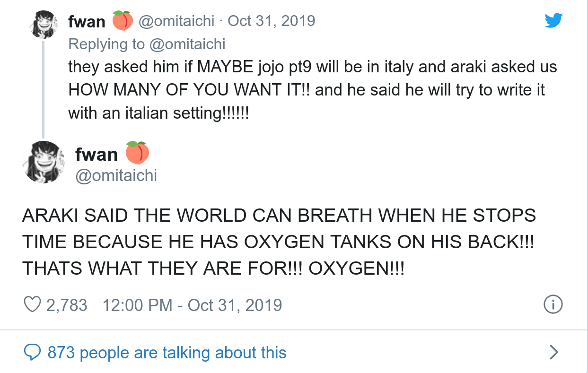Click the all-caps tweet text about oxygen tanks
588x373 pixels.
coord(279,242)
